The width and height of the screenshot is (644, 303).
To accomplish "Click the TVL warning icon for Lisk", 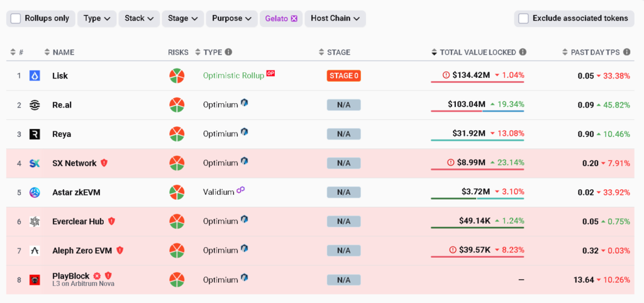I will [x=447, y=75].
